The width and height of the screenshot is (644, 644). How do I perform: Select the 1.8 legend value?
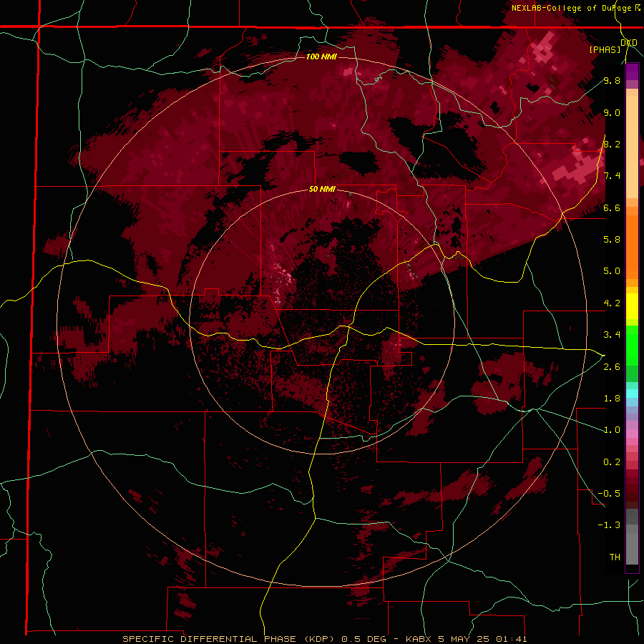tap(612, 399)
